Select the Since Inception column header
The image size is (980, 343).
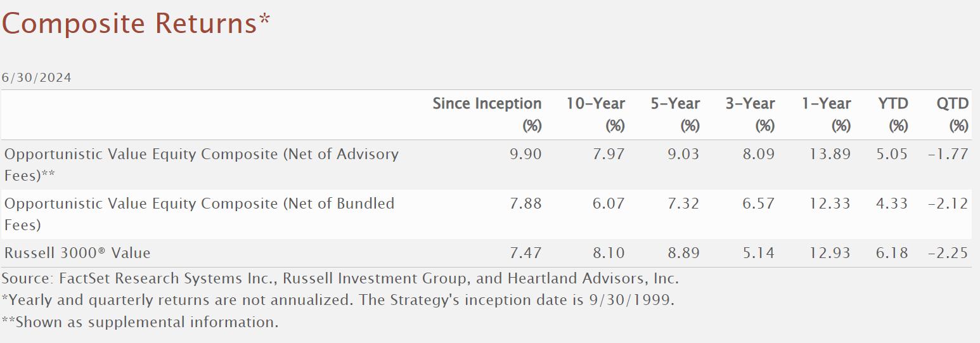point(487,104)
